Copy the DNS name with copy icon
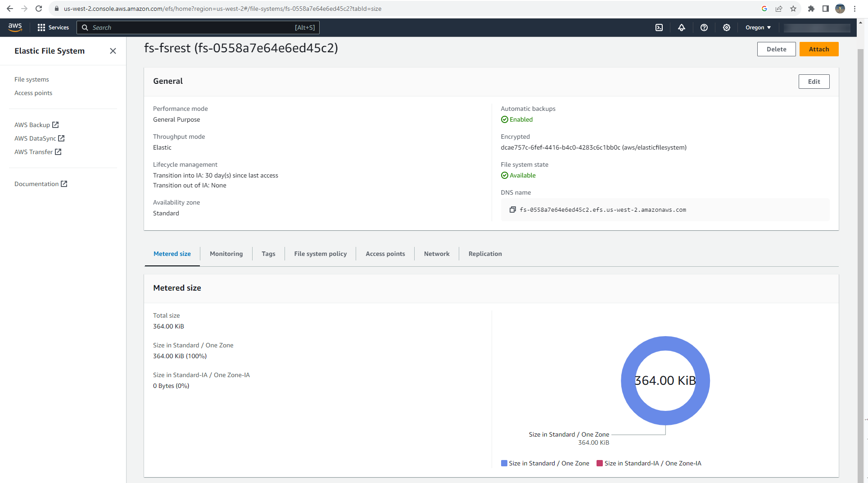This screenshot has width=868, height=483. [512, 210]
